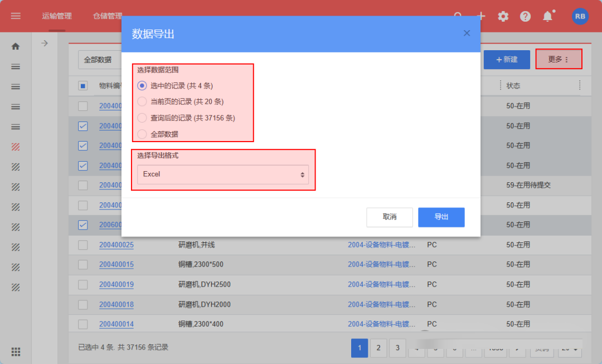Screen dimensions: 602x364
Task: Select the 全部数据 radio option in dialog
Action: [x=142, y=134]
